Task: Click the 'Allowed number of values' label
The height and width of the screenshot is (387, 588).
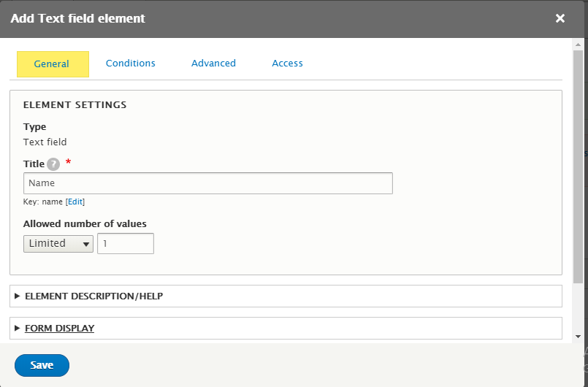Action: pos(85,224)
